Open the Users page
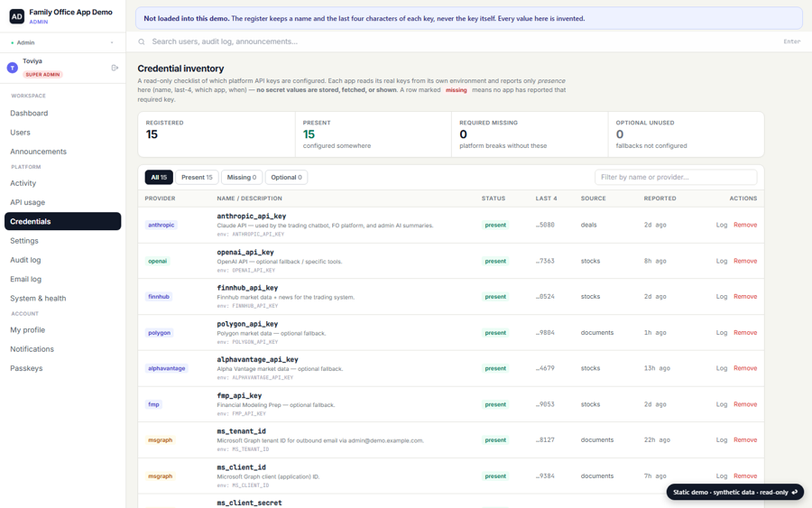Viewport: 812px width, 508px height. [20, 133]
